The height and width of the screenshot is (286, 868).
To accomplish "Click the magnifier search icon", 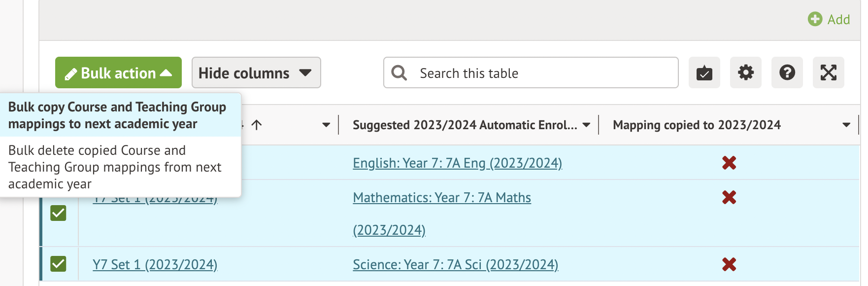I will click(x=399, y=73).
